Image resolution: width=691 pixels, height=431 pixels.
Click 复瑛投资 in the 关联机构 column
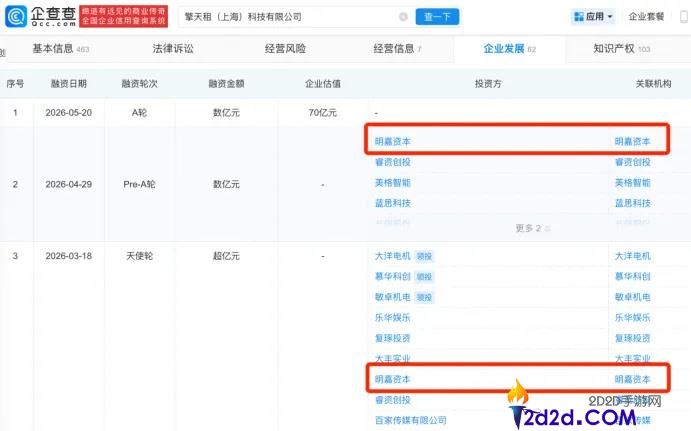[632, 338]
